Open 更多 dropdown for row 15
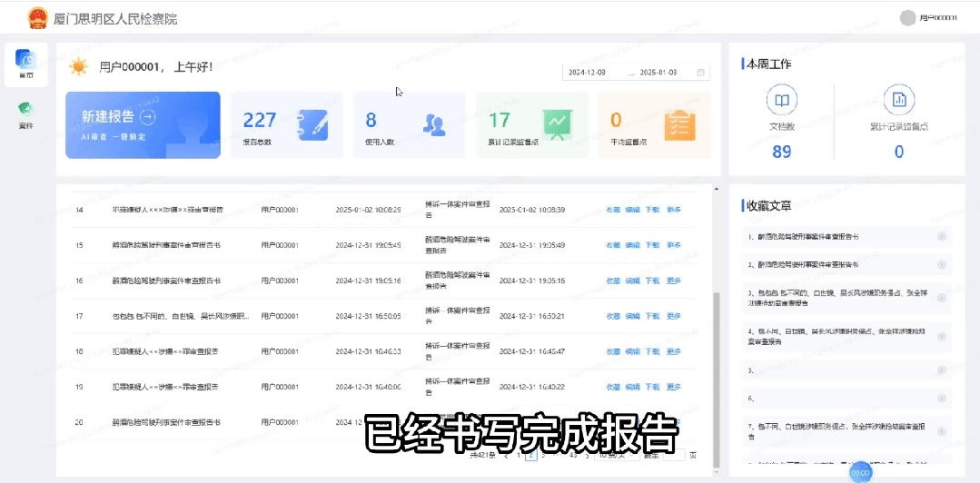Viewport: 980px width, 483px height. (x=673, y=245)
